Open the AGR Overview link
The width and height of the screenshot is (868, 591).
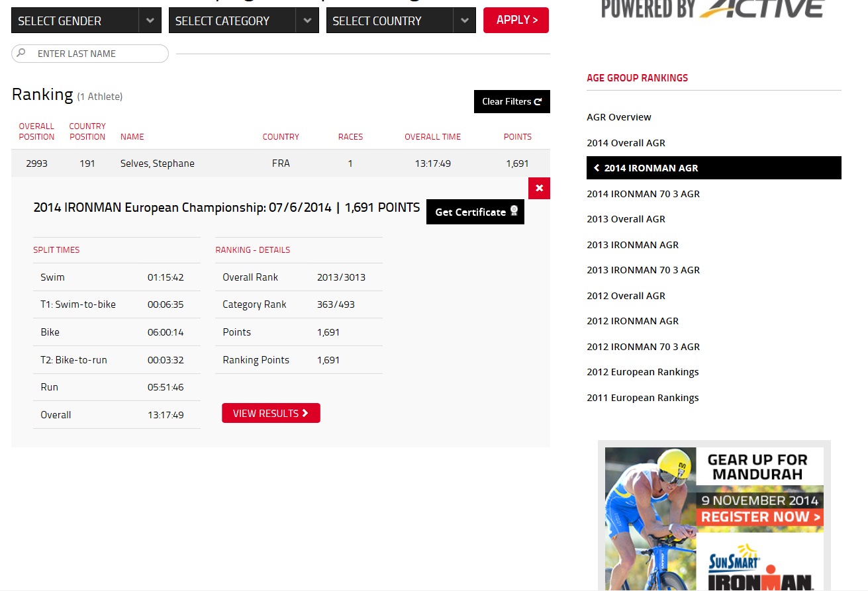click(619, 117)
